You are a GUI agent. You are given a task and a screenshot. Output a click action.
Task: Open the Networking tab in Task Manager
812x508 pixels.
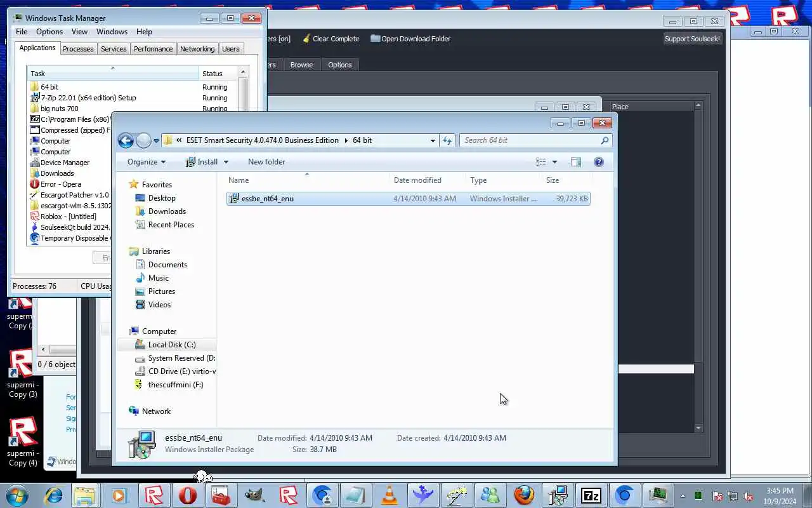[x=197, y=49]
